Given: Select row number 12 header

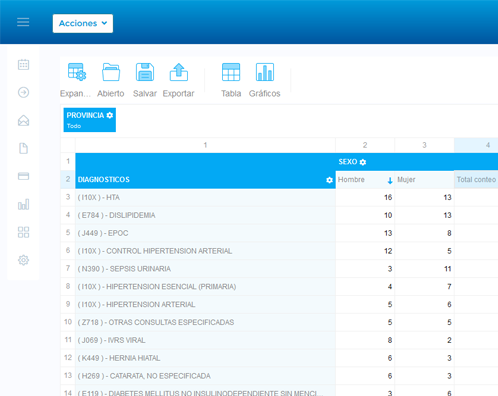Looking at the screenshot, I should click(68, 358).
